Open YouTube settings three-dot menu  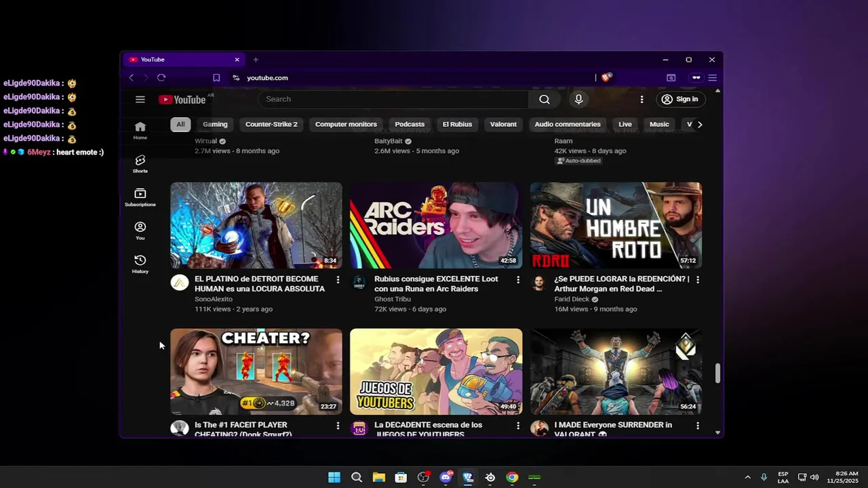(642, 100)
